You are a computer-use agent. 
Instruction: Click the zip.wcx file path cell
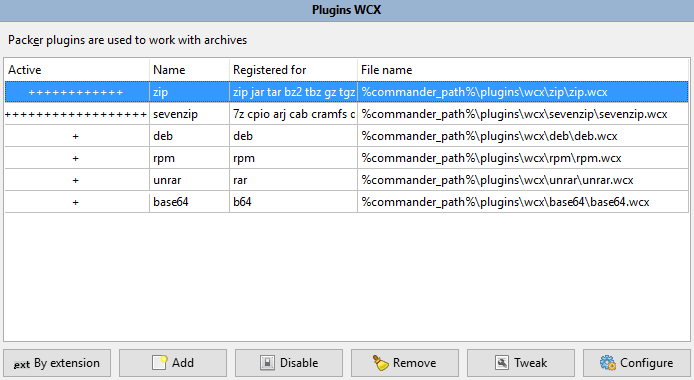coord(523,92)
